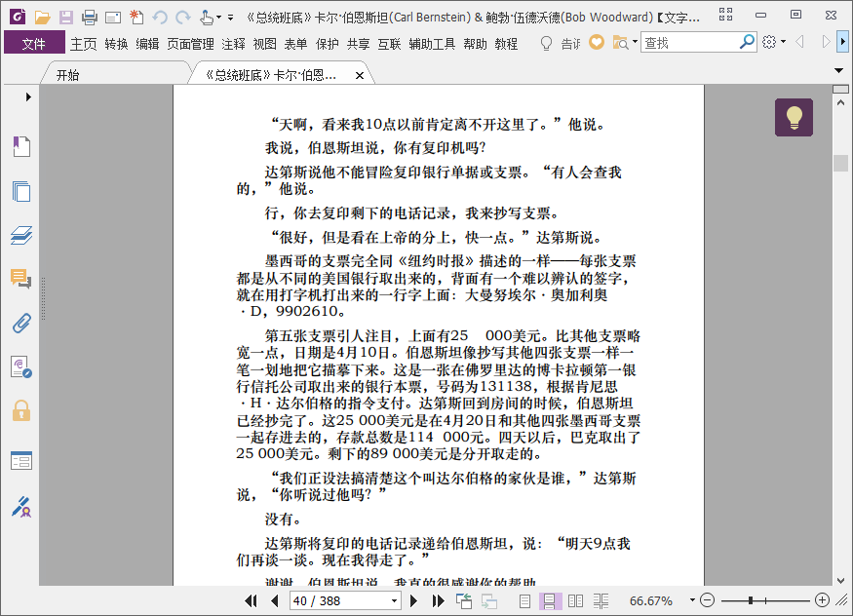Click the Undo arrow icon
853x616 pixels.
click(x=160, y=18)
